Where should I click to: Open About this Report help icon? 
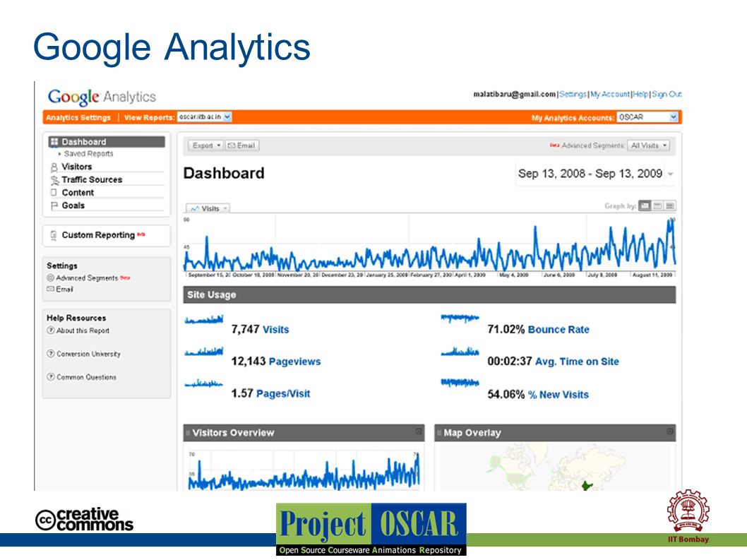[51, 330]
